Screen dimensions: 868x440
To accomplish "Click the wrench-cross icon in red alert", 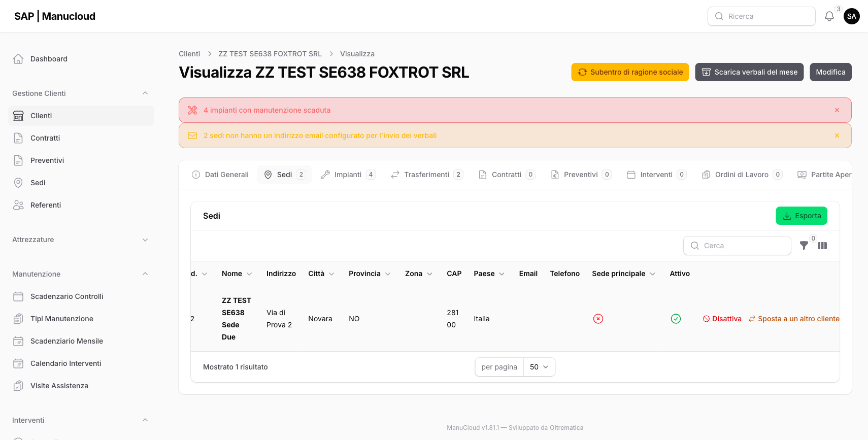I will point(192,110).
